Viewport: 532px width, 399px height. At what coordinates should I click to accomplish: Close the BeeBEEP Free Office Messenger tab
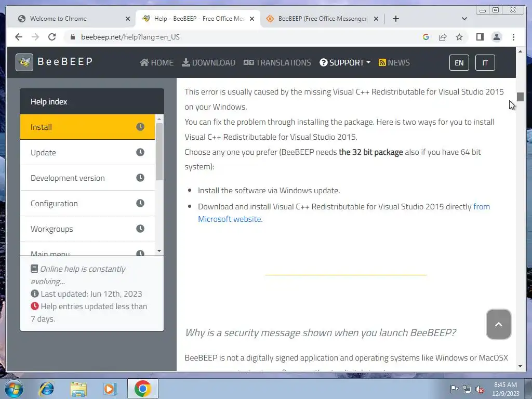click(x=376, y=19)
